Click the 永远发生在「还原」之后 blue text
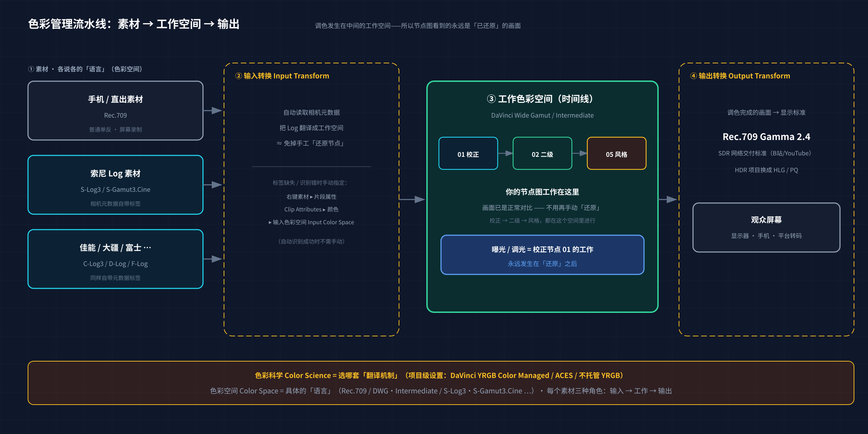The height and width of the screenshot is (434, 868). point(542,264)
